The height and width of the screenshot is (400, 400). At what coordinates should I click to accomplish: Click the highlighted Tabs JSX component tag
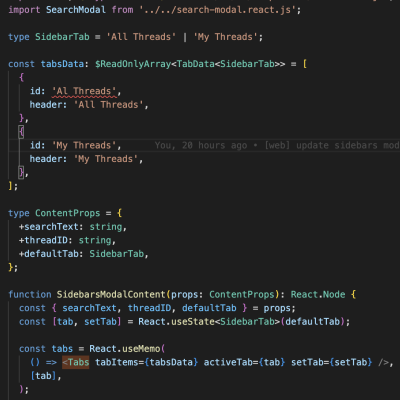coord(76,362)
